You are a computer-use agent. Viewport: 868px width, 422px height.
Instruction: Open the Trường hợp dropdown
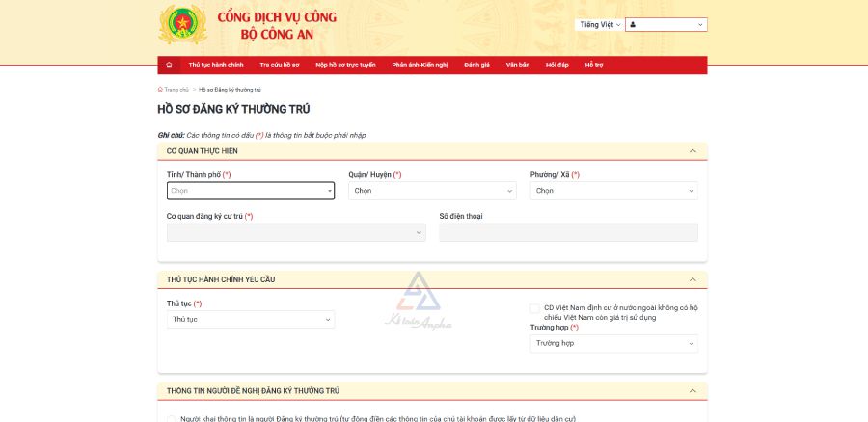[613, 343]
